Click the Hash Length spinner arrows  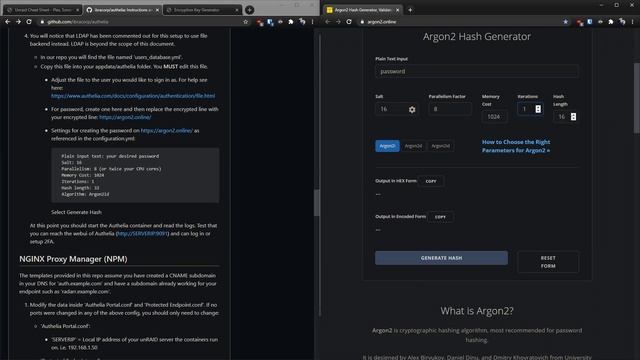click(573, 117)
